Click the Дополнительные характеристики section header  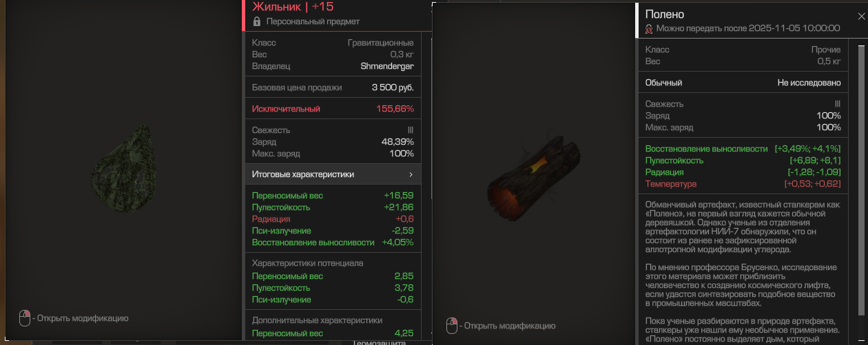click(317, 320)
